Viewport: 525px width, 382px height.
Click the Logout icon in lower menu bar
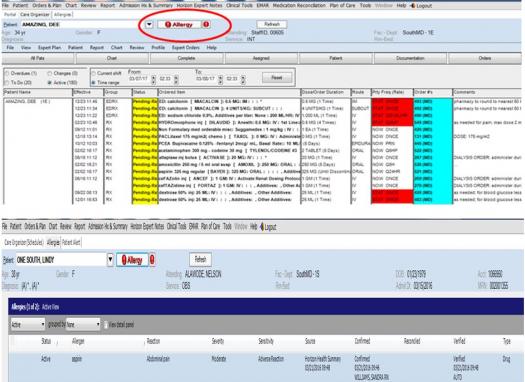(262, 227)
